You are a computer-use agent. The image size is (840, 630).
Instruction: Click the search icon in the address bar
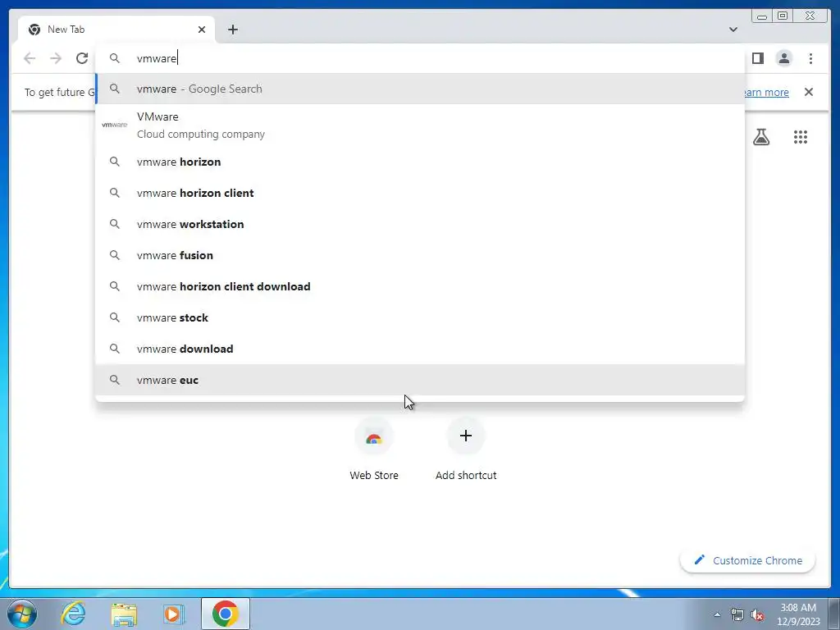coord(115,58)
